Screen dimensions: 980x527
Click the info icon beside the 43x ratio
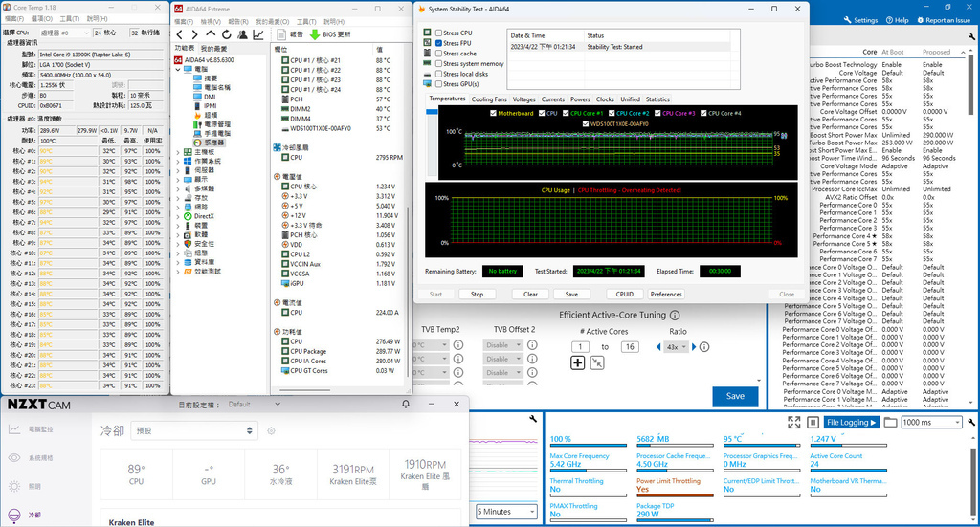tap(704, 347)
